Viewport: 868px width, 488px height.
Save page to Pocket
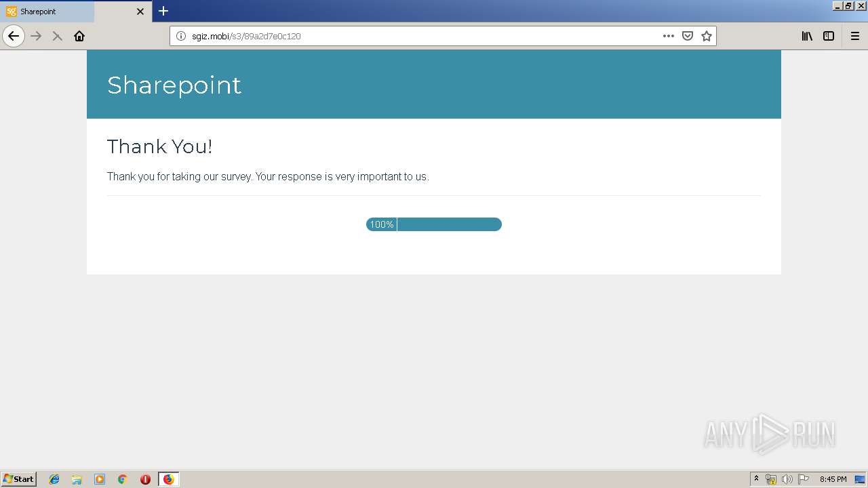688,36
